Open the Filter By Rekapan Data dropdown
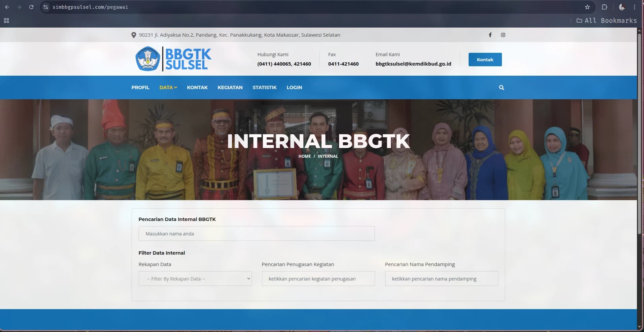 coord(195,279)
